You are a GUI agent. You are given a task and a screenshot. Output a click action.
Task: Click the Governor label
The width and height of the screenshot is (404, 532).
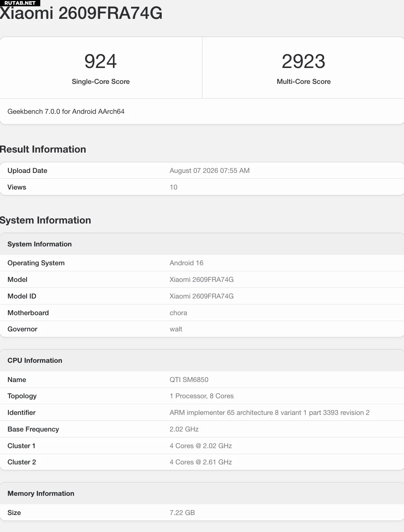click(x=23, y=329)
